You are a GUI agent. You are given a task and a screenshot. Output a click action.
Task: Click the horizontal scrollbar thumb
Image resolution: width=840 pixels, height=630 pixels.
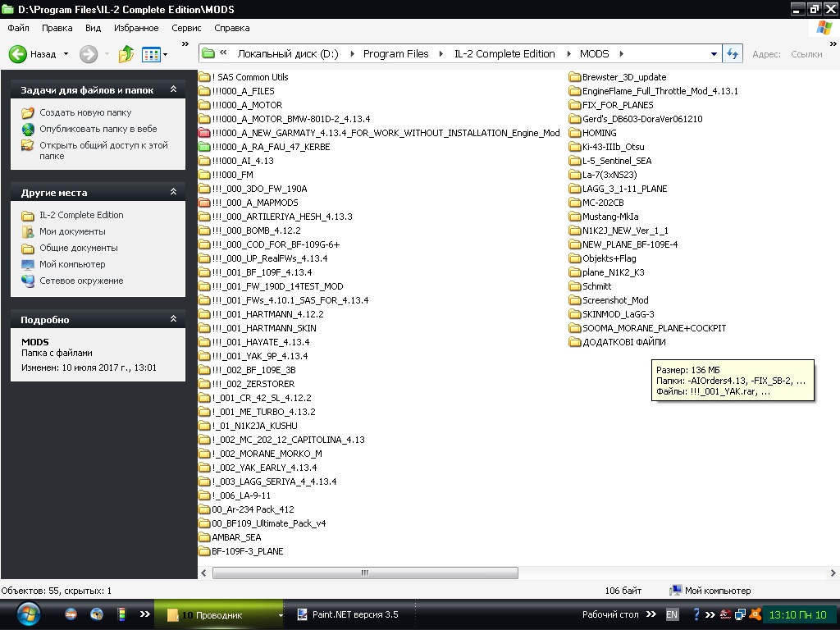coord(365,573)
